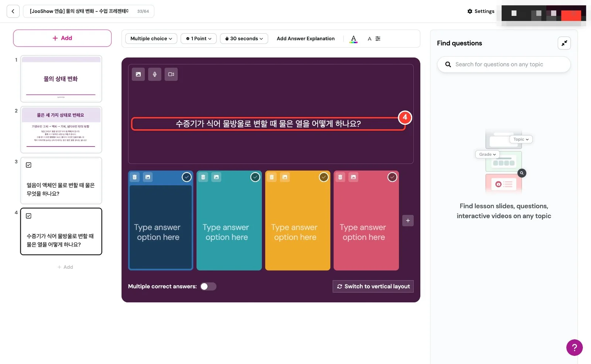This screenshot has height=364, width=591.
Task: Select slide 4 question thumbnail
Action: tap(61, 231)
